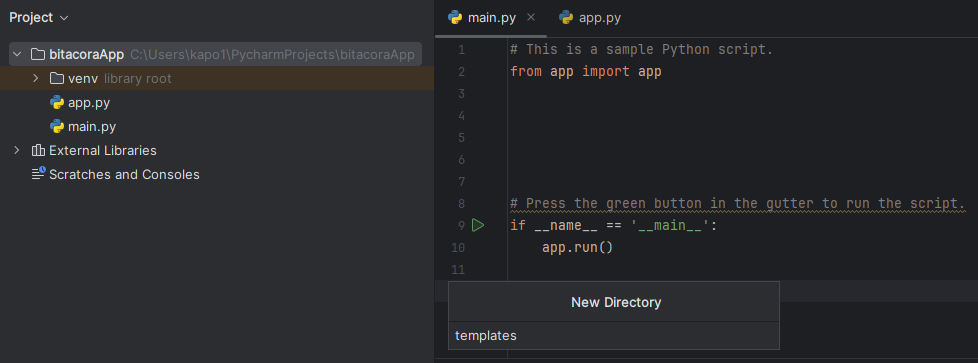Click line number 2 in the gutter
The height and width of the screenshot is (363, 978).
[461, 72]
